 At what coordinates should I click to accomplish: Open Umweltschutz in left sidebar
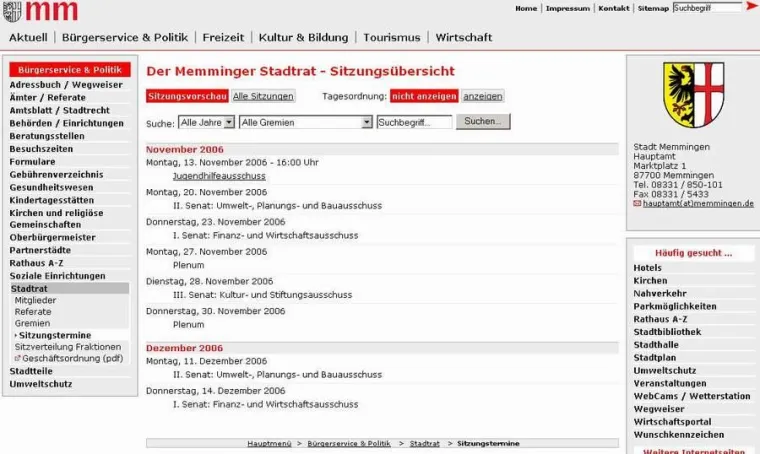[41, 384]
